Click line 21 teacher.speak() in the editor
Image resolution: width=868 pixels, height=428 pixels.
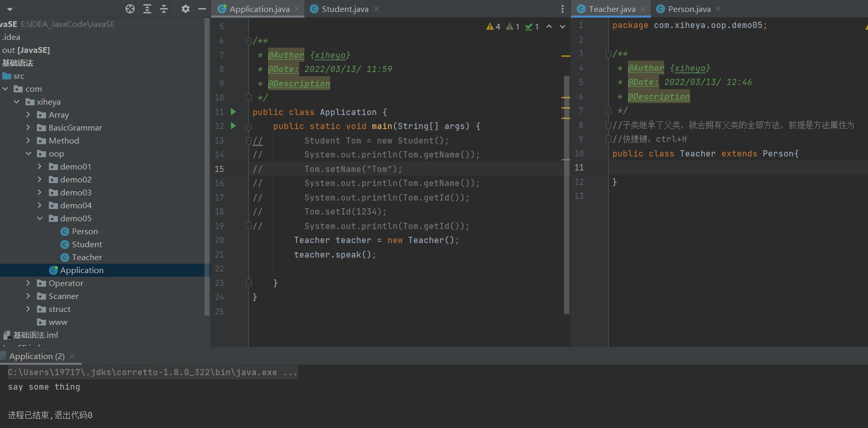[335, 254]
